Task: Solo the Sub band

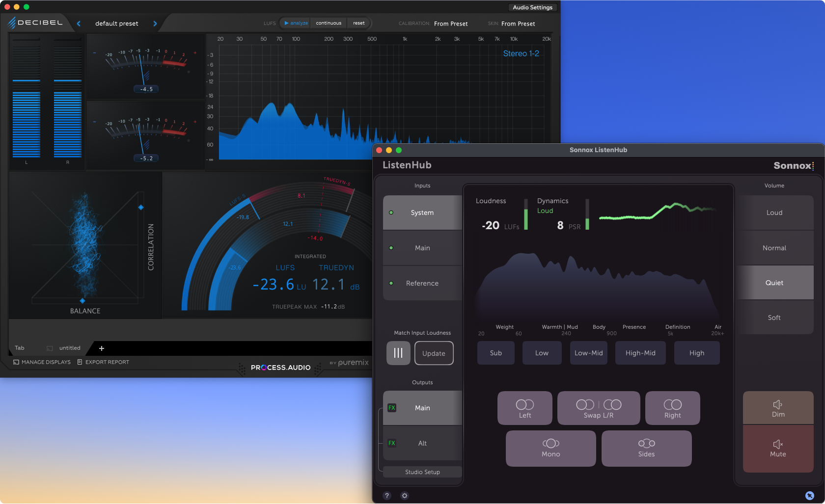Action: click(x=496, y=353)
